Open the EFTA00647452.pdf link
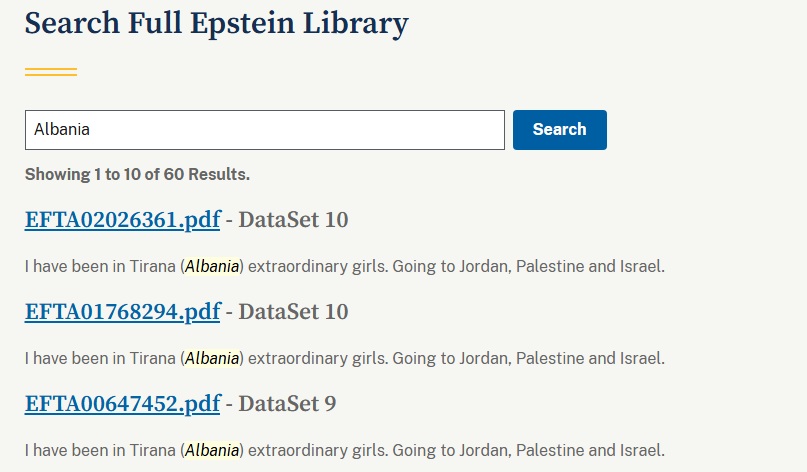 point(122,404)
